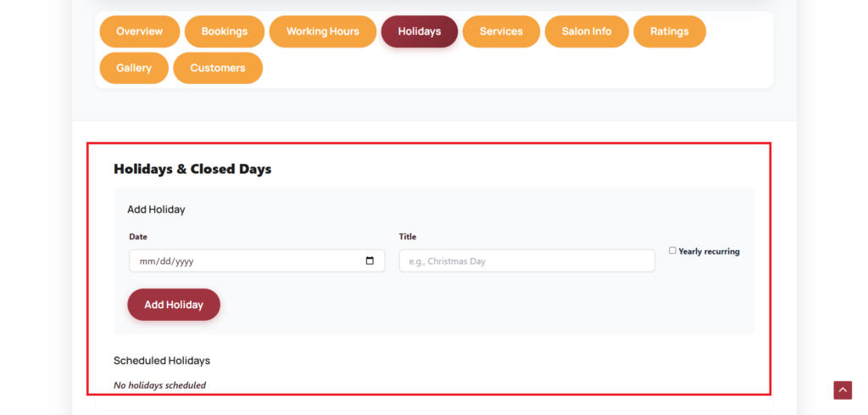Open the calendar picker icon in Date field

coord(370,261)
